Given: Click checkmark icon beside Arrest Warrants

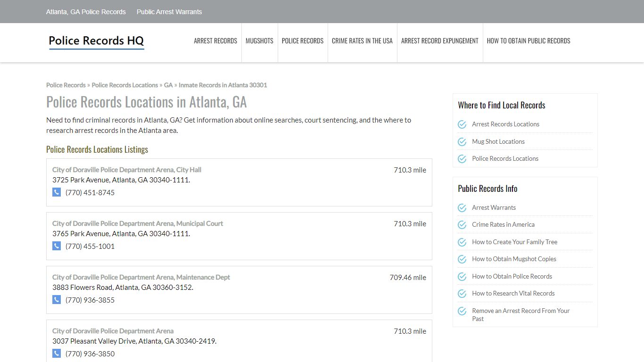Looking at the screenshot, I should click(x=462, y=208).
